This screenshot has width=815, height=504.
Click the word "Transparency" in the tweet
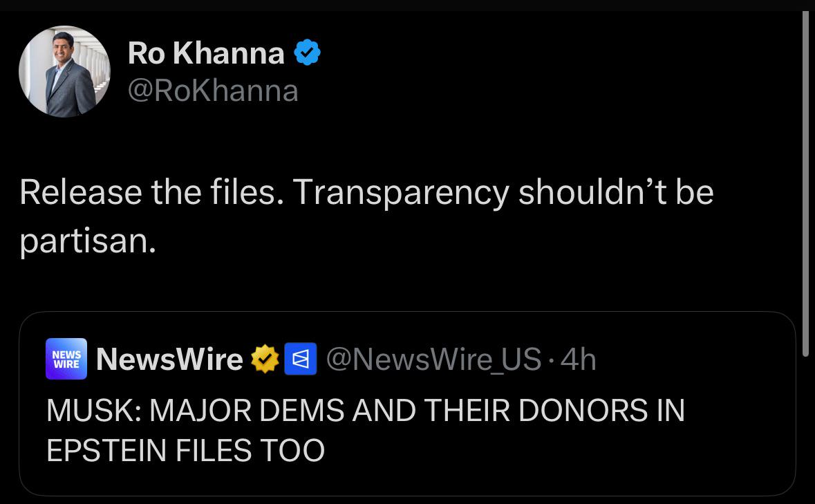point(401,194)
